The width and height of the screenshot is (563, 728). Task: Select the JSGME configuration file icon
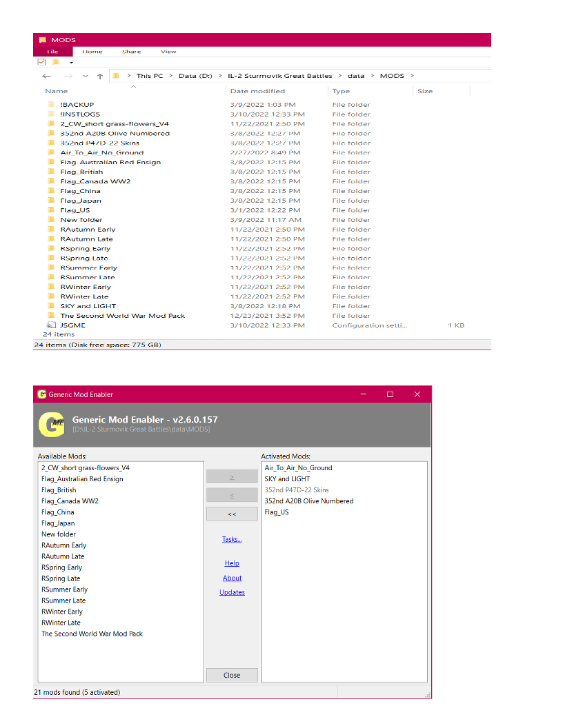point(51,325)
